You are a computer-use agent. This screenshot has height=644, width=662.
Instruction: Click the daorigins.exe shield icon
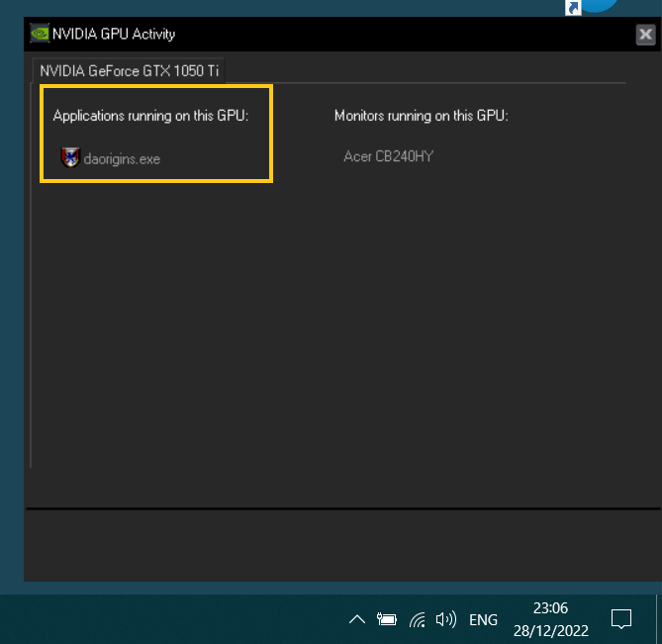[70, 158]
